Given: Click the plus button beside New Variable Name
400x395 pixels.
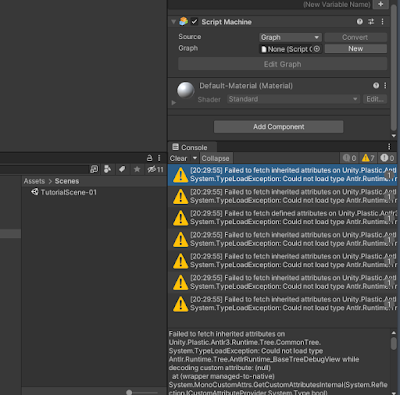Looking at the screenshot, I should coord(381,4).
